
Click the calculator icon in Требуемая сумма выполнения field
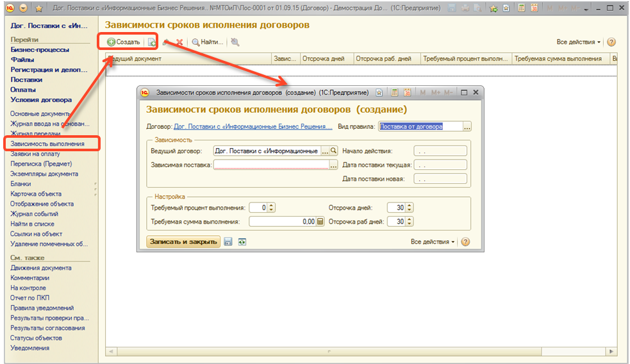point(320,222)
